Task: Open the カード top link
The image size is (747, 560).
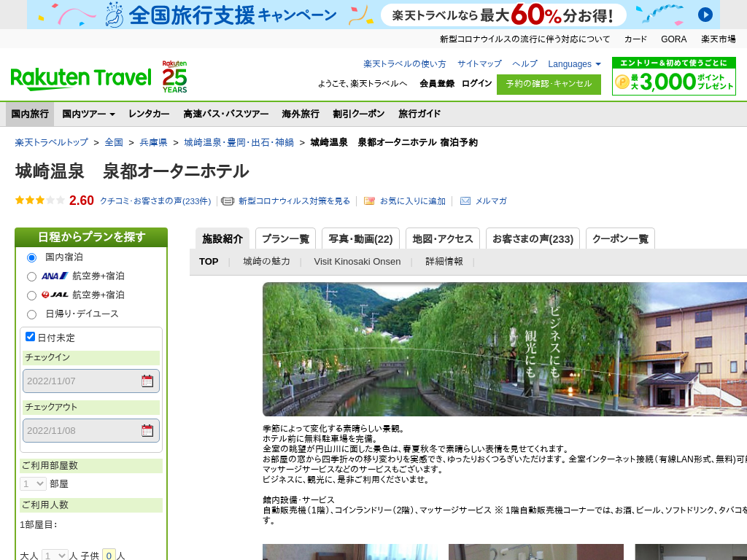Action: click(x=635, y=39)
